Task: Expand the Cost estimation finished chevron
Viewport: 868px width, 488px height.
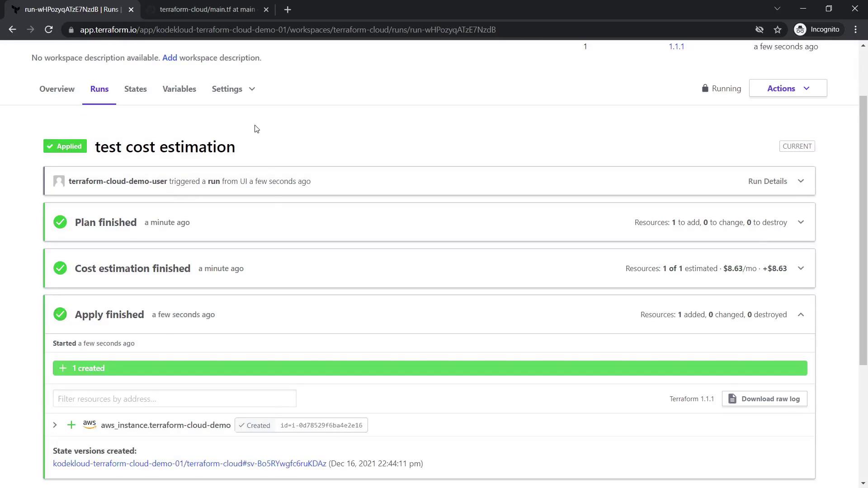Action: [801, 268]
